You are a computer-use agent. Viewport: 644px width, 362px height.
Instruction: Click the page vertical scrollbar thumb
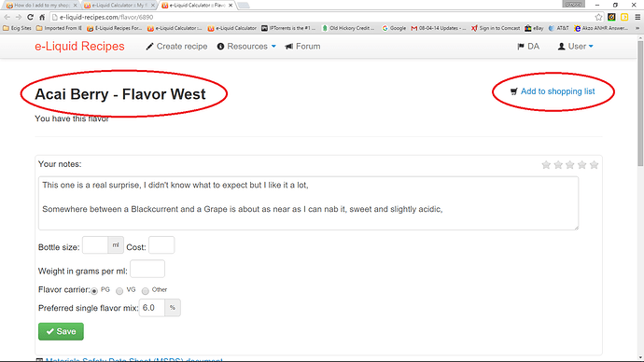tap(640, 103)
